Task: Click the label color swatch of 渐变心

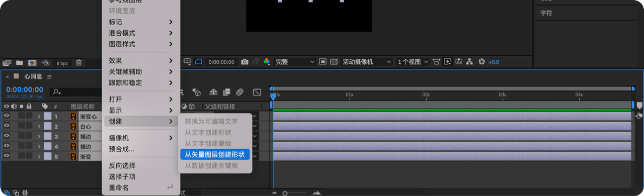Action: [x=47, y=117]
